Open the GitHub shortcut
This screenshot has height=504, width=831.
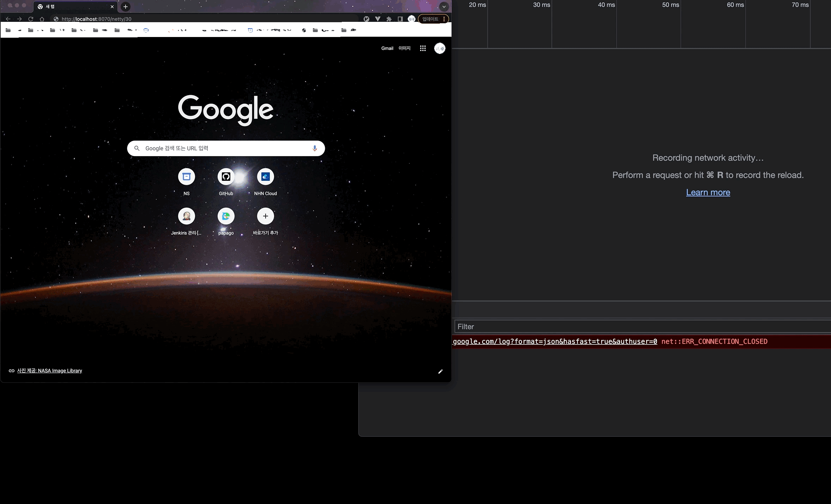[226, 177]
